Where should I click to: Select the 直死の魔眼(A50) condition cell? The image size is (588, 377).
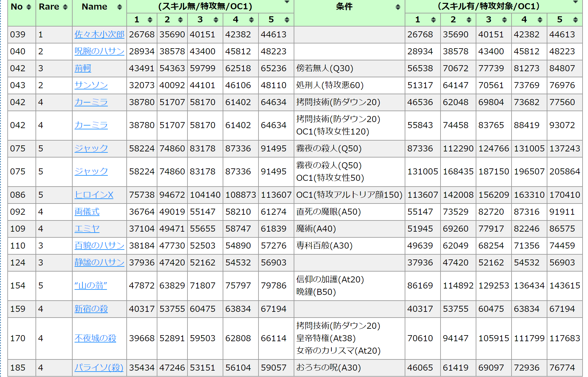coord(328,212)
